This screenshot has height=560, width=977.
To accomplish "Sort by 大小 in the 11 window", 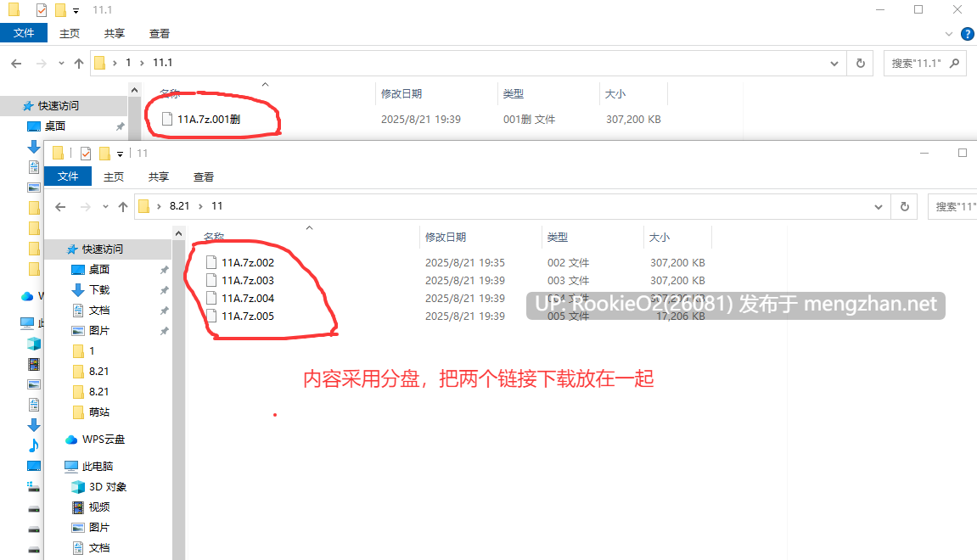I will click(660, 238).
